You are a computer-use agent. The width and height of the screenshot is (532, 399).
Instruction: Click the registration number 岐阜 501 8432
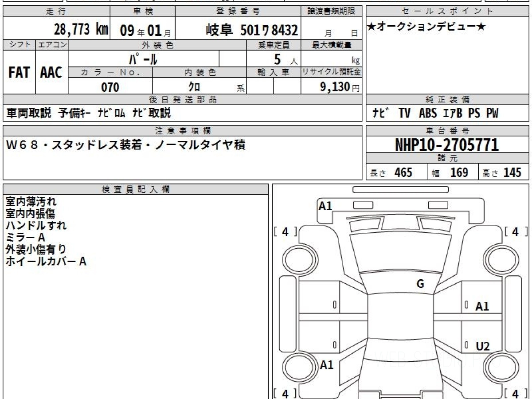pyautogui.click(x=251, y=30)
